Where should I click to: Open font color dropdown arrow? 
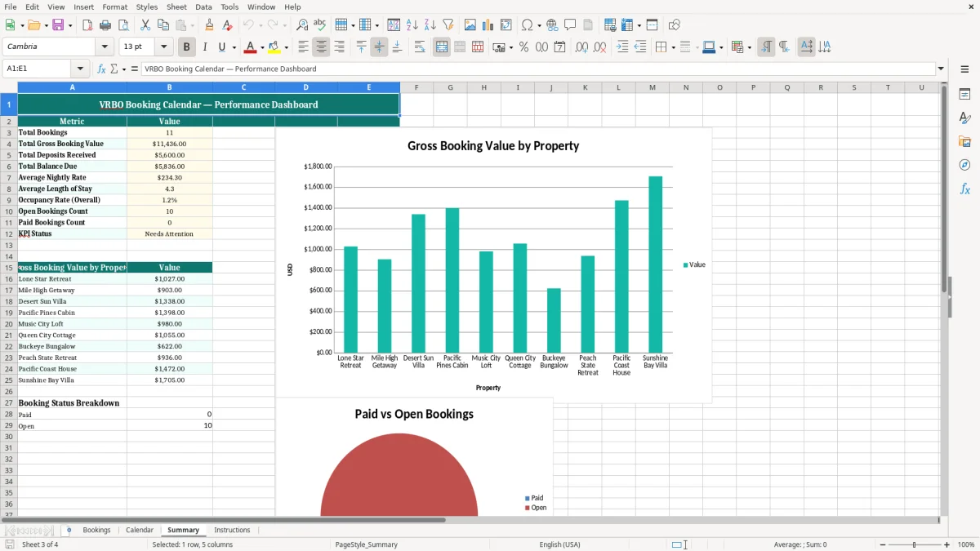tap(262, 47)
